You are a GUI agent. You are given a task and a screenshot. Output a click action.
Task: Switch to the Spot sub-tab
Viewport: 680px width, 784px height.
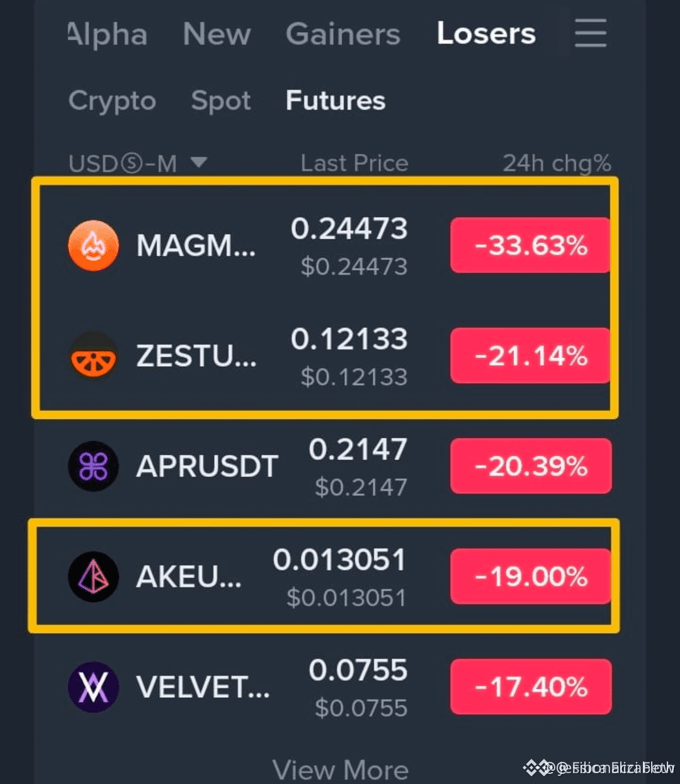click(221, 101)
